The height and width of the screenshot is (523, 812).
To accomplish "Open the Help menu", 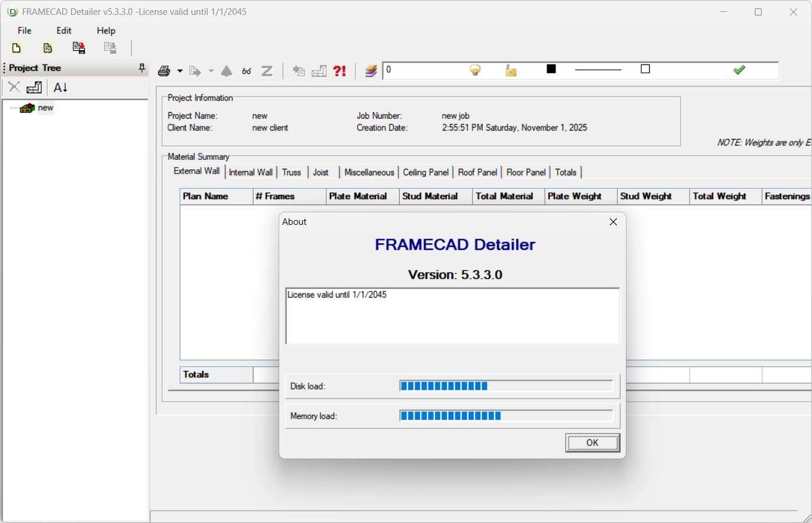I will click(106, 30).
